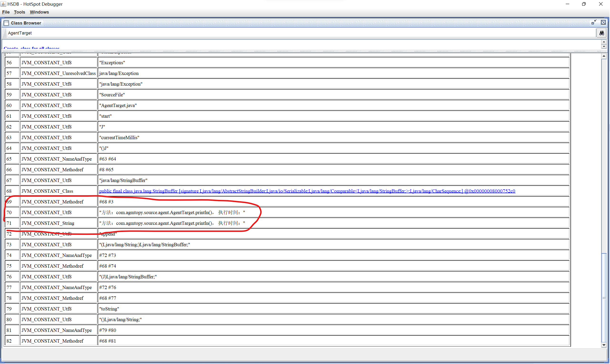Click upper pane scroll down arrow
Image resolution: width=610 pixels, height=364 pixels.
tap(604, 46)
